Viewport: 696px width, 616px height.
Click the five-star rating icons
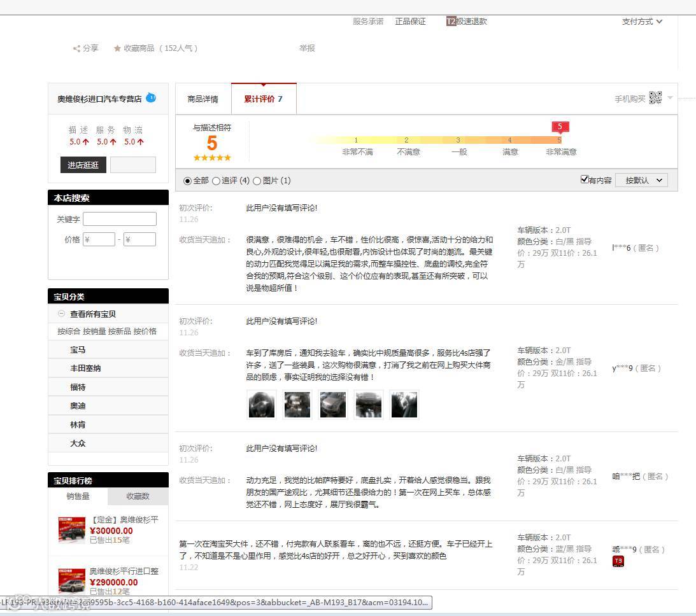pos(212,157)
